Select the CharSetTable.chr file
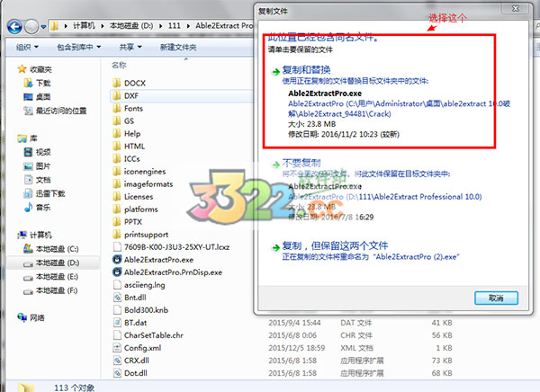 tap(154, 335)
